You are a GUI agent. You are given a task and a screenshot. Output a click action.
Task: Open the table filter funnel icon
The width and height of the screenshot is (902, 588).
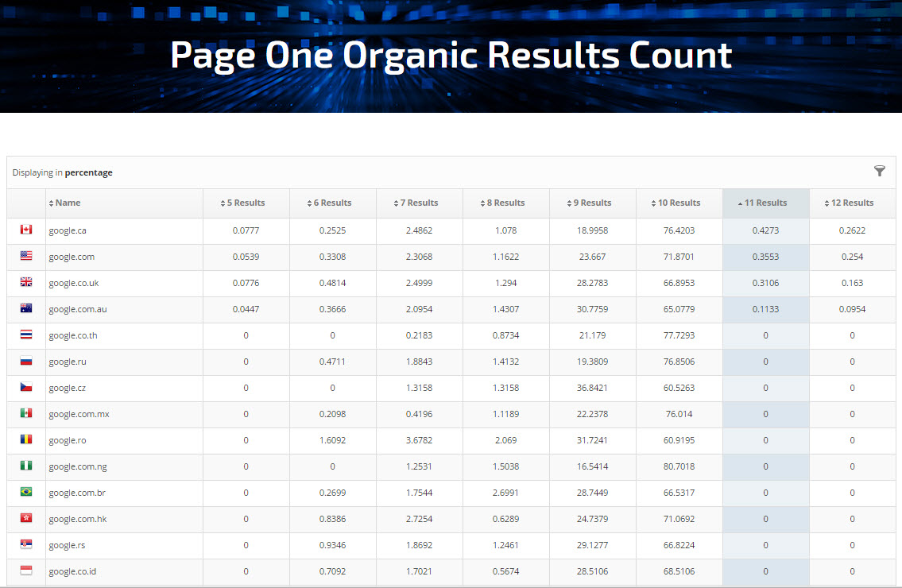[x=879, y=171]
